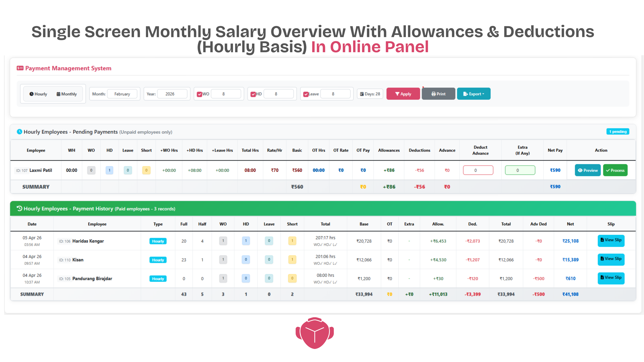Select employee name Pandurang Birajdar
The height and width of the screenshot is (362, 644).
tap(92, 279)
